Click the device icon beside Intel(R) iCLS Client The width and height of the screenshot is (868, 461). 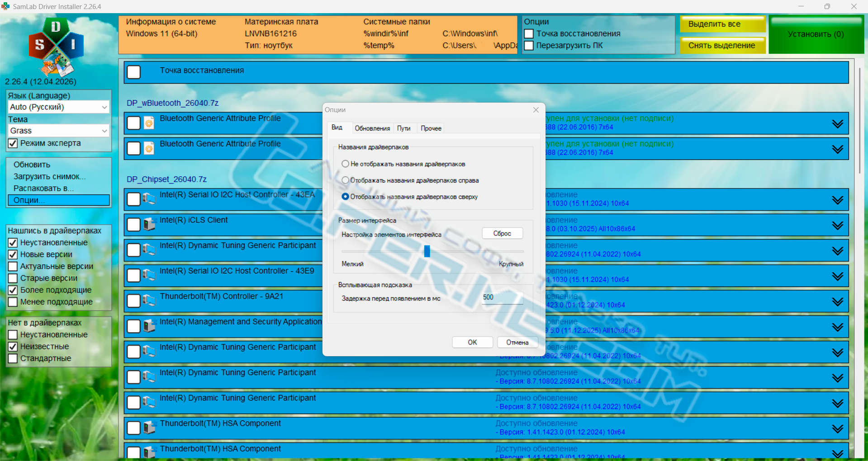click(149, 224)
